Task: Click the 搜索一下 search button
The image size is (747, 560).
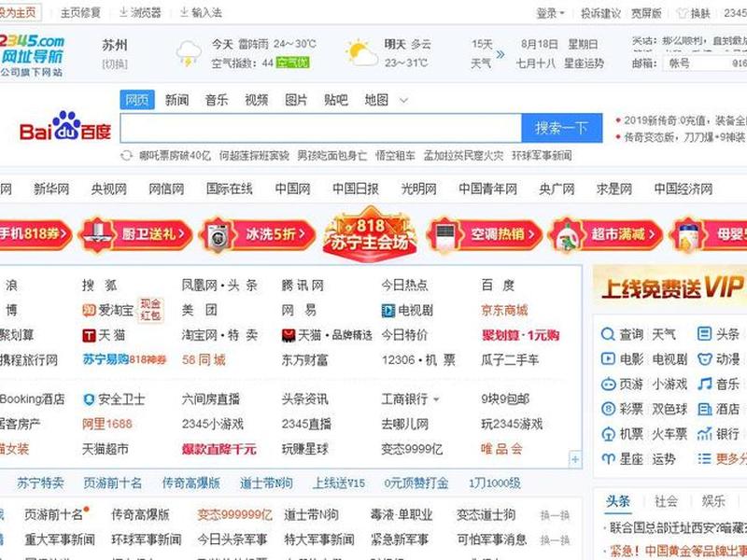Action: click(x=562, y=128)
